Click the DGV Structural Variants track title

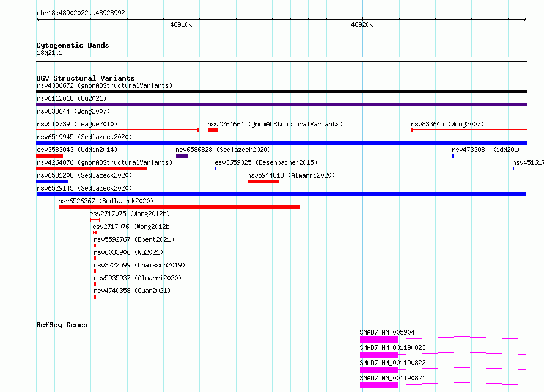point(86,78)
